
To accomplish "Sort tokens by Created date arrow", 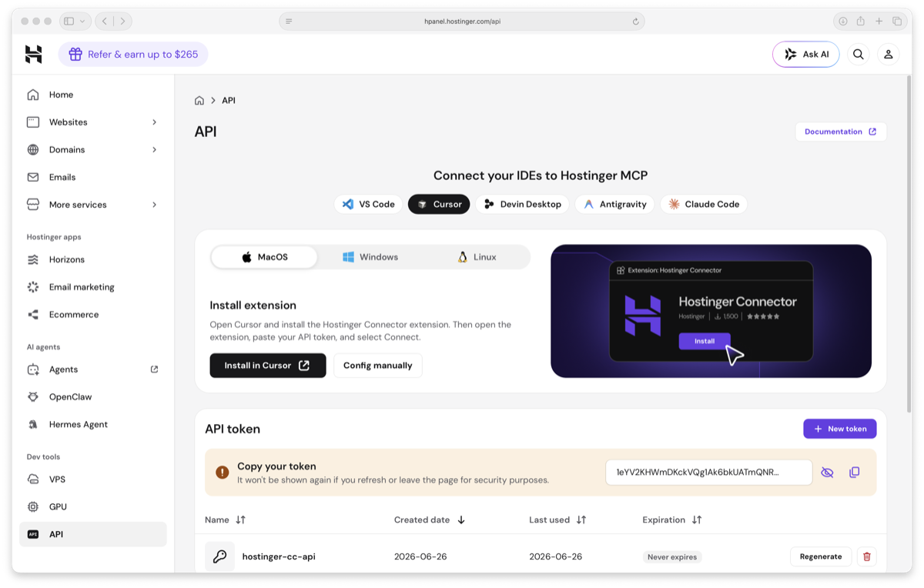I will point(461,520).
